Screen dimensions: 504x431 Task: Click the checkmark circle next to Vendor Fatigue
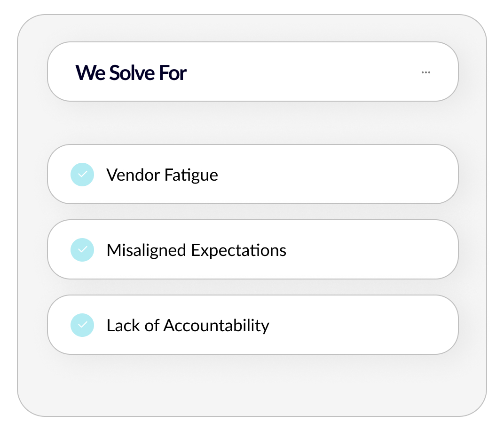click(x=82, y=175)
